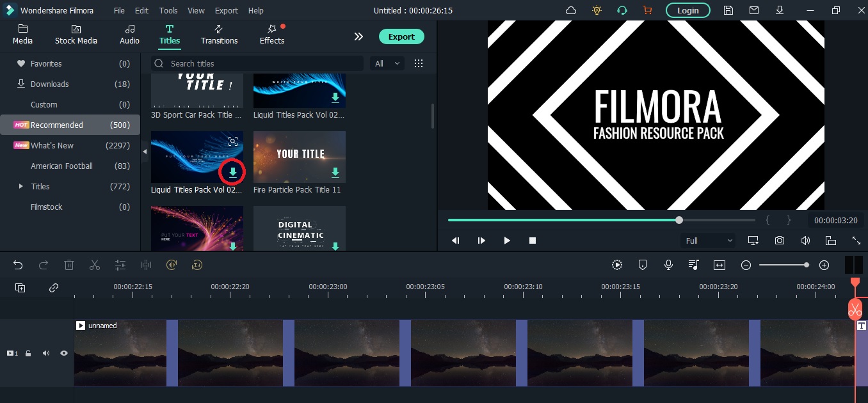Download Liquid Titles Pack Vol 02 circled item
The image size is (868, 403).
[233, 172]
